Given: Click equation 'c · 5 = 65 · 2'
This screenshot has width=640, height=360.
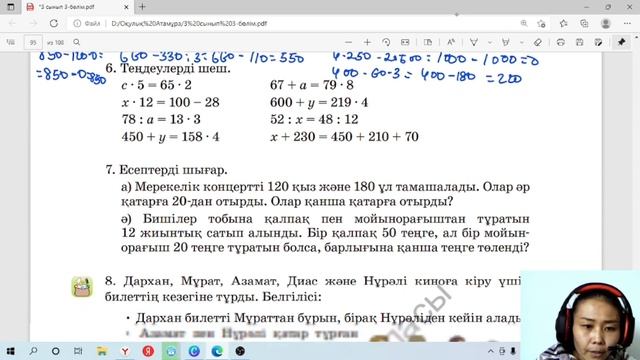Looking at the screenshot, I should (156, 85).
